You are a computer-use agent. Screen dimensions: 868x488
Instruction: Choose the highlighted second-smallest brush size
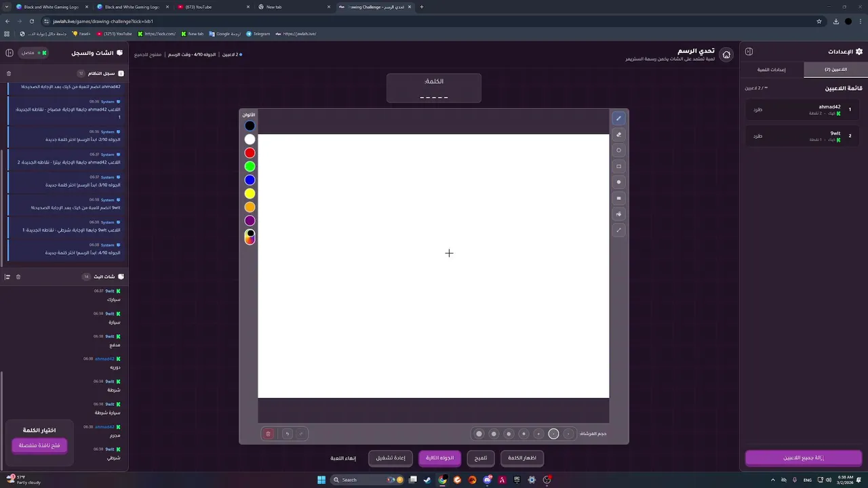pos(553,434)
